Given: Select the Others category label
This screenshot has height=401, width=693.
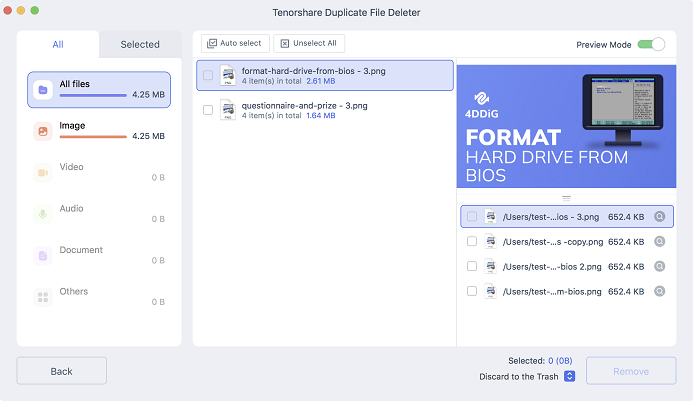Looking at the screenshot, I should 74,291.
